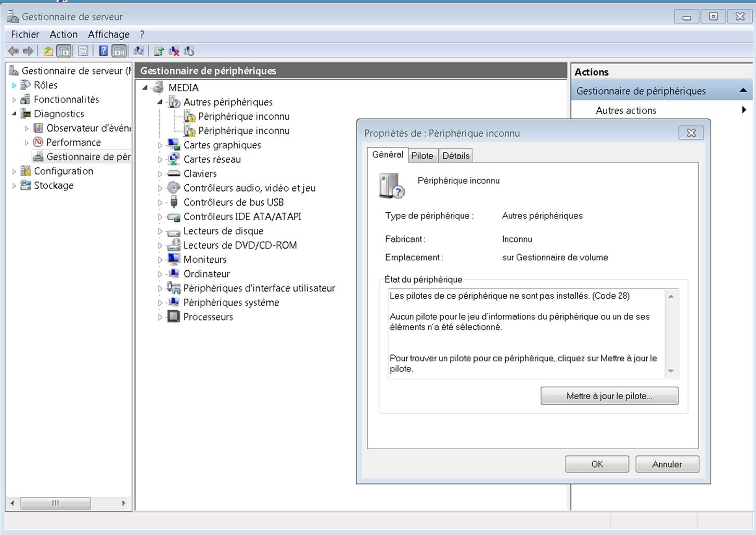Switch to the Détails tab
This screenshot has height=535, width=756.
[x=456, y=156]
